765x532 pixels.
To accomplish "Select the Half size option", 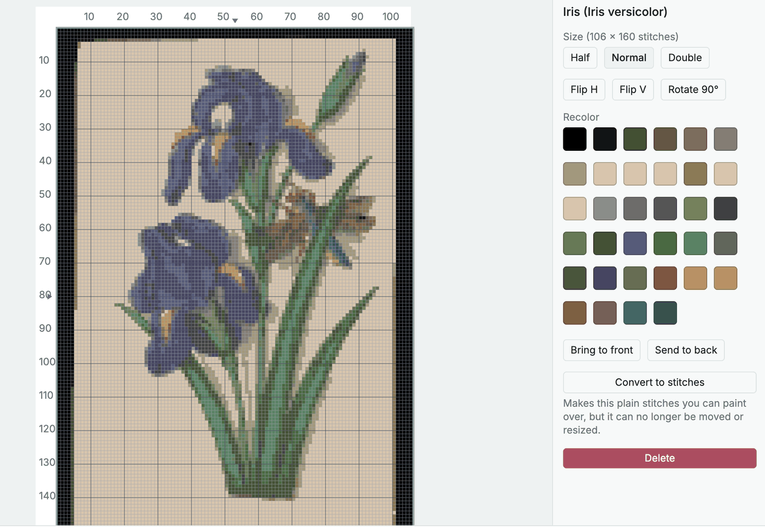I will 580,58.
